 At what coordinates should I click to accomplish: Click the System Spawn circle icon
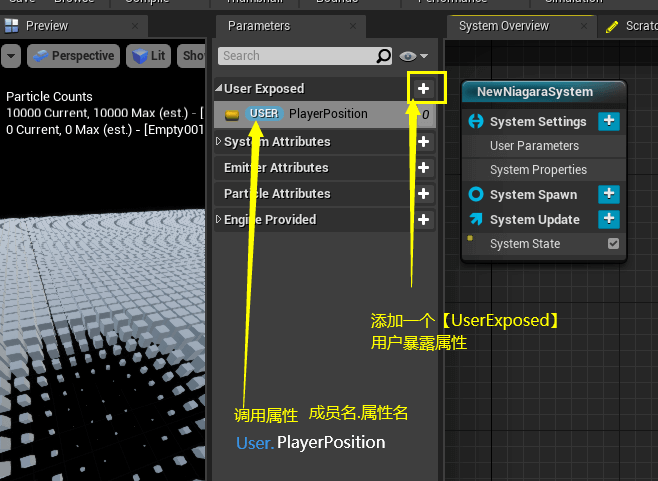click(x=476, y=194)
